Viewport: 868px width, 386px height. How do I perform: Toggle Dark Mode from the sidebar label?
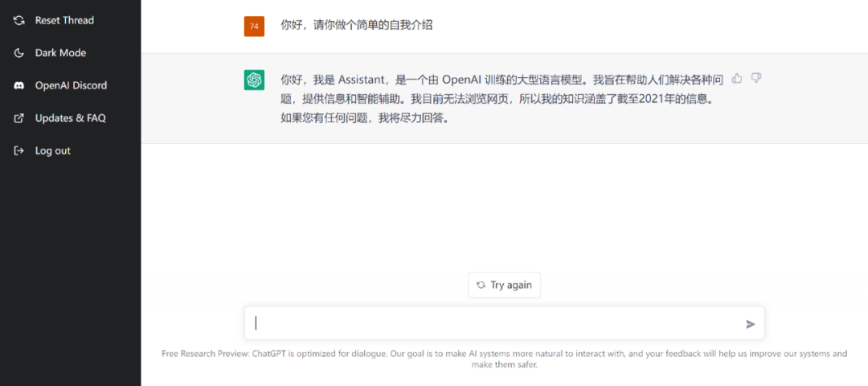(60, 53)
